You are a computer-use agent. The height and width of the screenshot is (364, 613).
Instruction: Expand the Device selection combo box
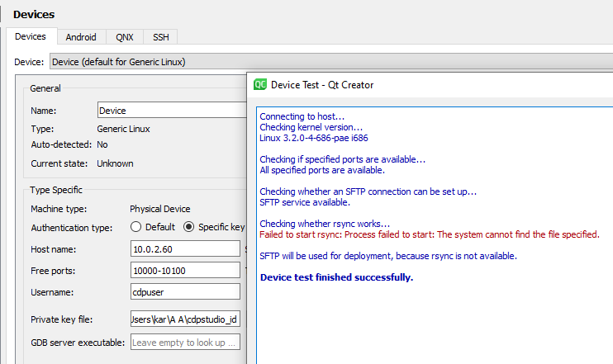(x=149, y=62)
